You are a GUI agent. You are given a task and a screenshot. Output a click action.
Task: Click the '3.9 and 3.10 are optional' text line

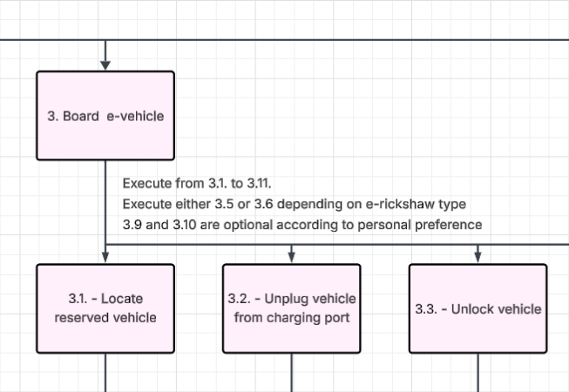301,224
